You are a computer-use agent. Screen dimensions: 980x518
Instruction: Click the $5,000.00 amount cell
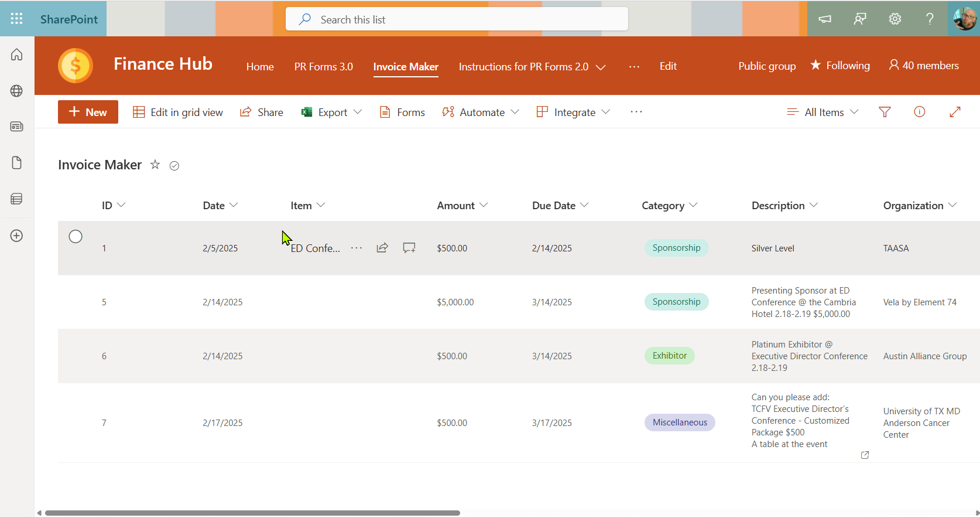(455, 302)
